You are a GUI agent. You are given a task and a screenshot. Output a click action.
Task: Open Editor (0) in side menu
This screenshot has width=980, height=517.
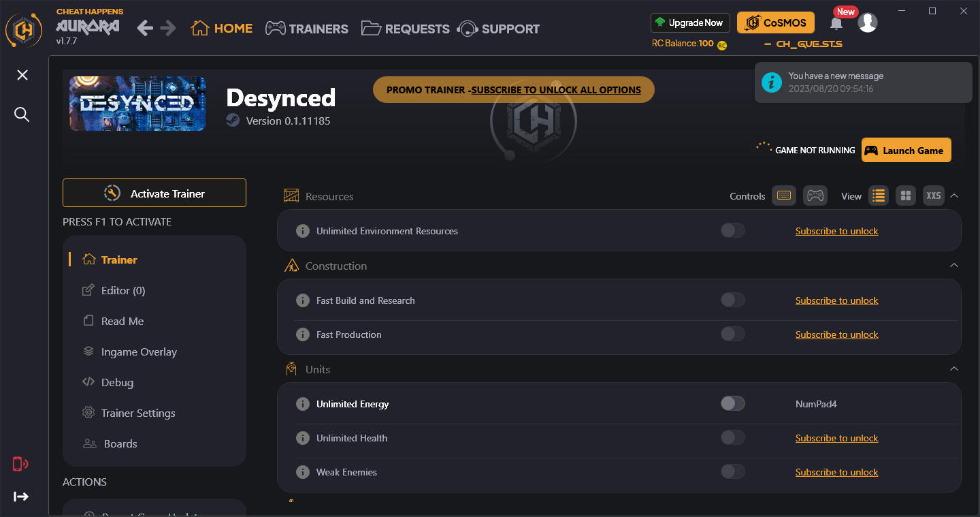(114, 290)
